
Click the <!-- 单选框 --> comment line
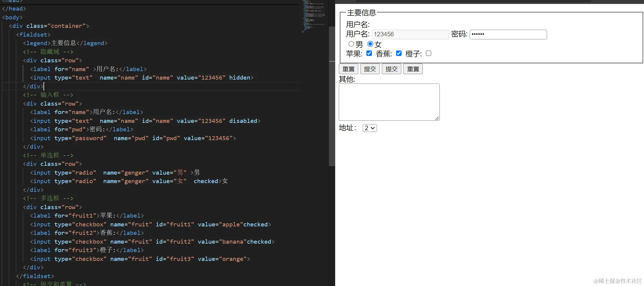click(48, 155)
